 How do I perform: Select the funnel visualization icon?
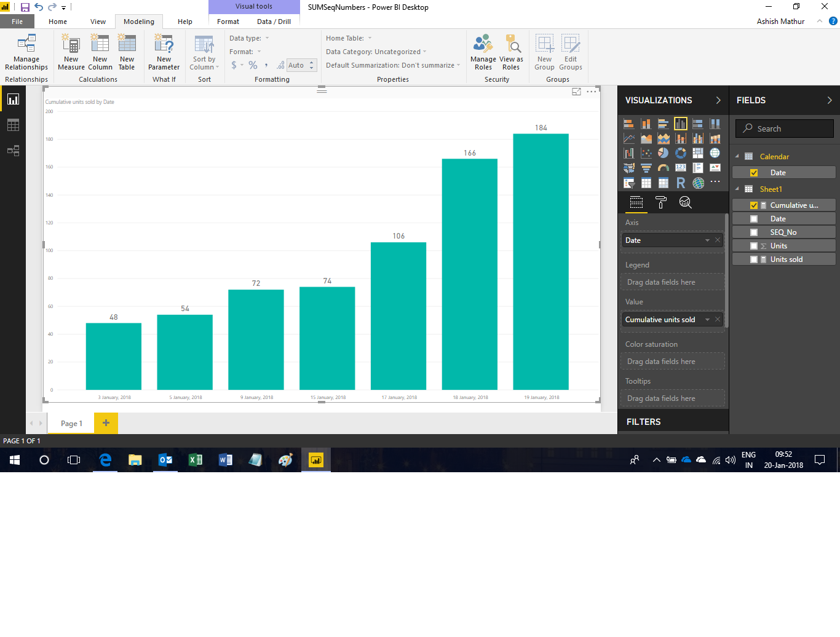[x=646, y=168]
